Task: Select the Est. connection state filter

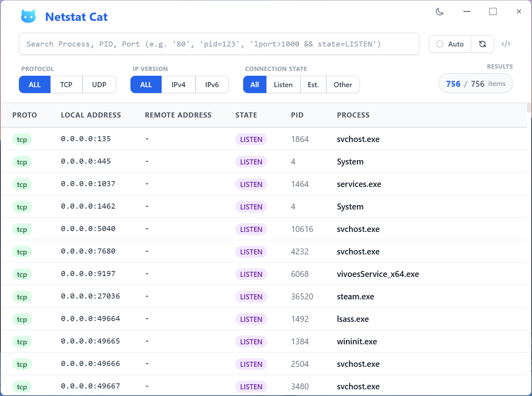Action: (x=313, y=84)
